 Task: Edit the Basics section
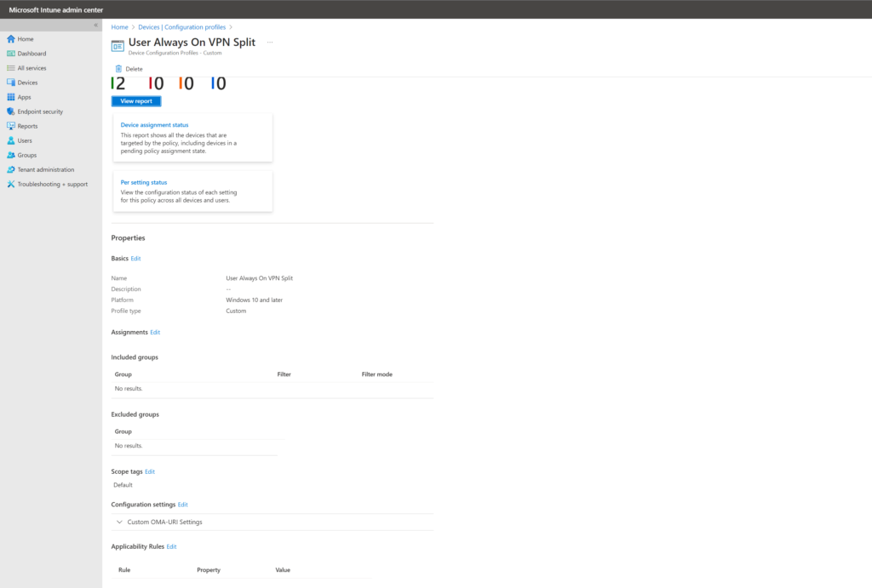tap(135, 259)
